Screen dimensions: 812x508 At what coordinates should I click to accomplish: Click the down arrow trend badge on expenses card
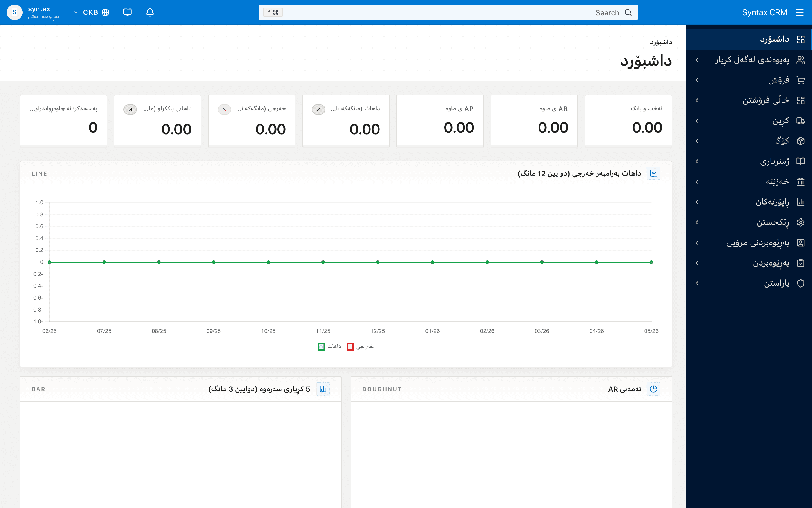pos(224,109)
